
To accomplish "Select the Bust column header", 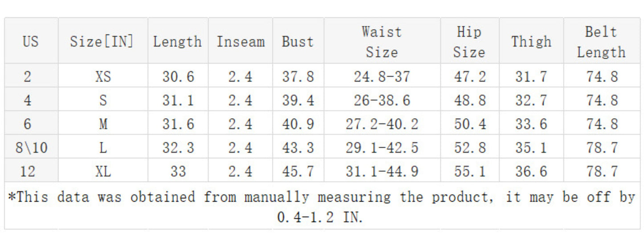I will [298, 42].
